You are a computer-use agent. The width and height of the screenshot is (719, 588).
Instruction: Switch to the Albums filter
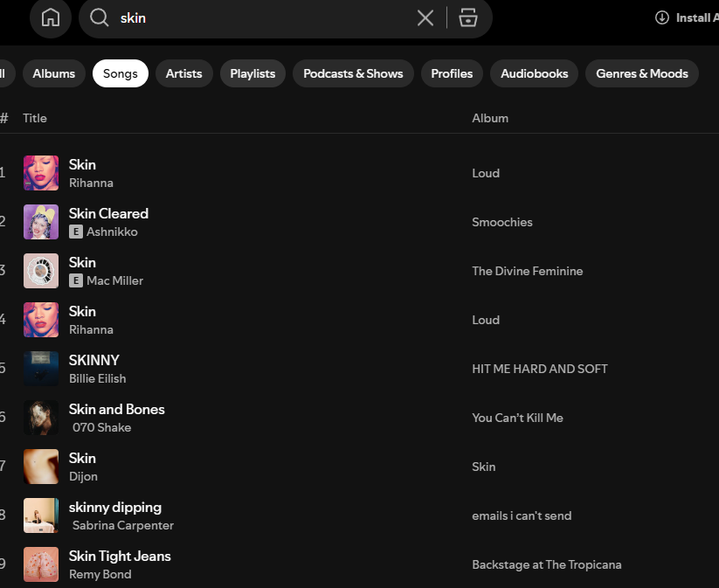point(53,73)
